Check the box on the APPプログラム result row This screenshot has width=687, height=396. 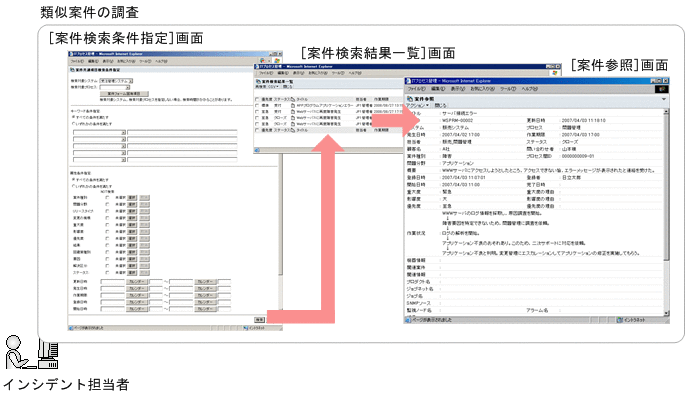click(257, 106)
